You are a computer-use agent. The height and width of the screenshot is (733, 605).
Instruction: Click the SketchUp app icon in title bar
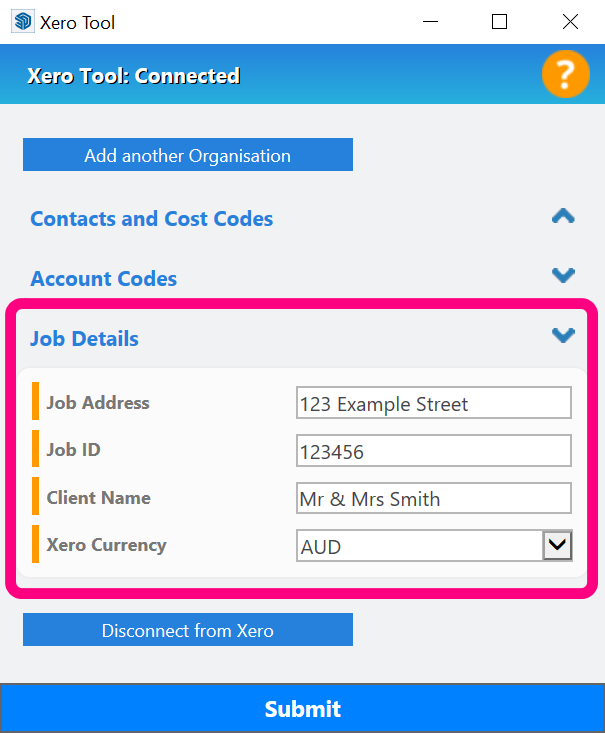pos(22,22)
